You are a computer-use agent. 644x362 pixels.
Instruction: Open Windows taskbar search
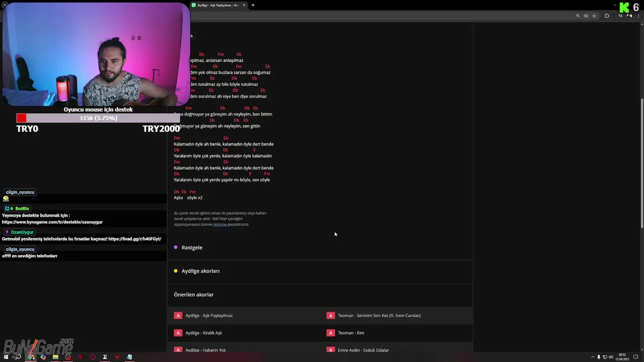coord(18,357)
